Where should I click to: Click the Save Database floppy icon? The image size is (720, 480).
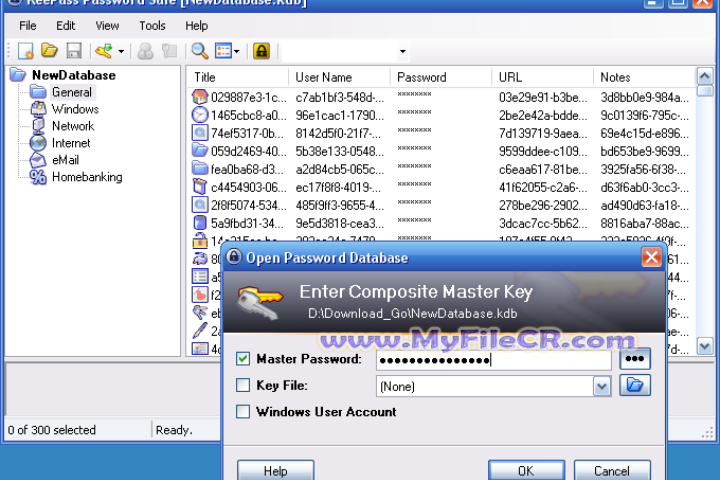coord(74,51)
